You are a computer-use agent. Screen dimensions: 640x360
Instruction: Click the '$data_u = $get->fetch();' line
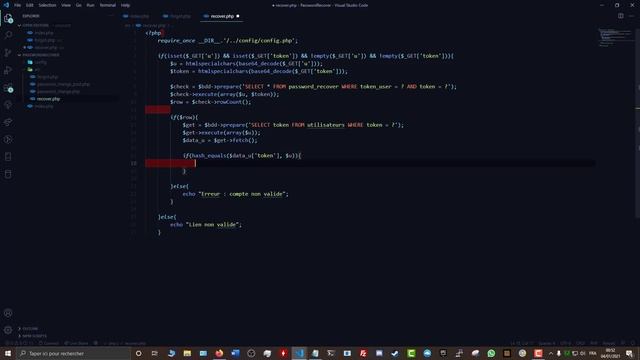tap(220, 140)
